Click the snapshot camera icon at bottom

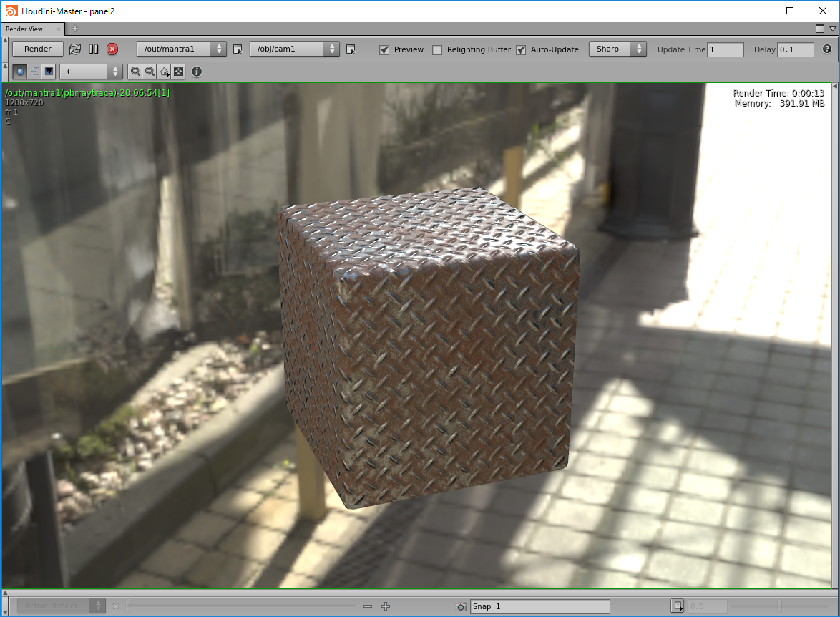[461, 606]
